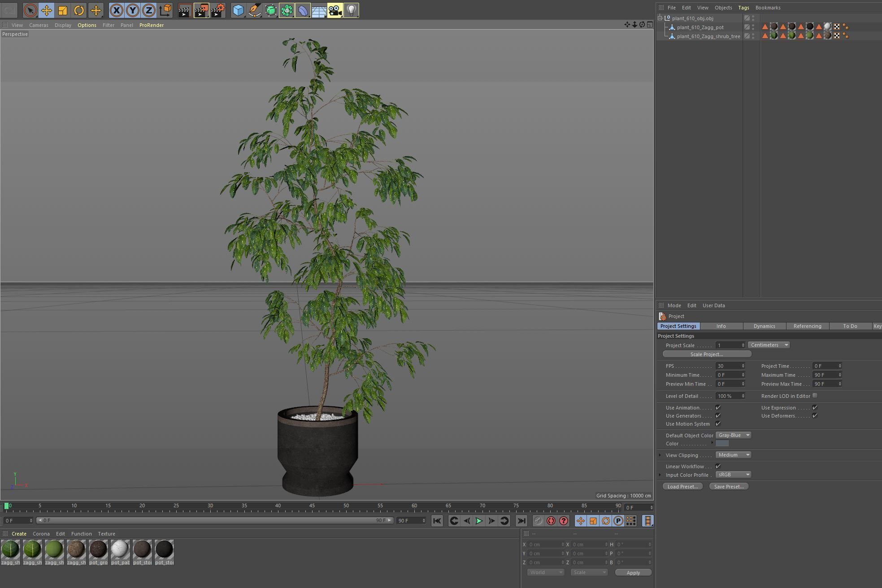Add a Cube primitive object

[x=238, y=10]
